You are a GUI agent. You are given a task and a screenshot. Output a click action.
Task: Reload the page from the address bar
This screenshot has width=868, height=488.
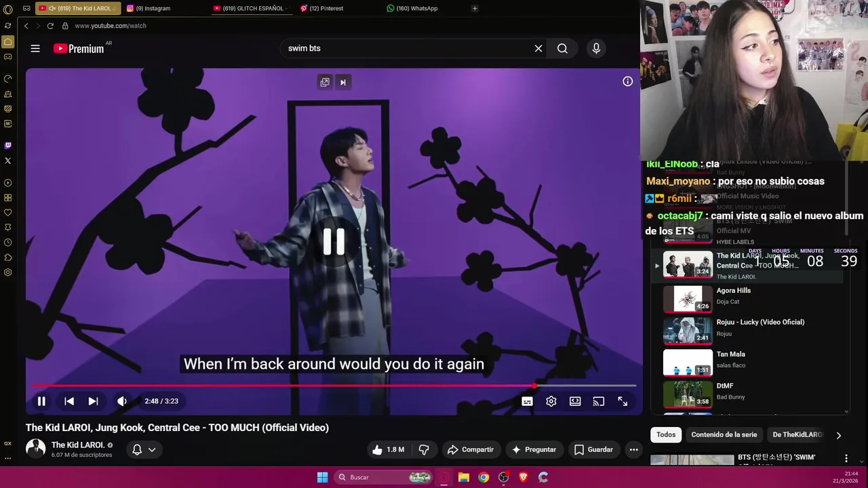tap(50, 26)
